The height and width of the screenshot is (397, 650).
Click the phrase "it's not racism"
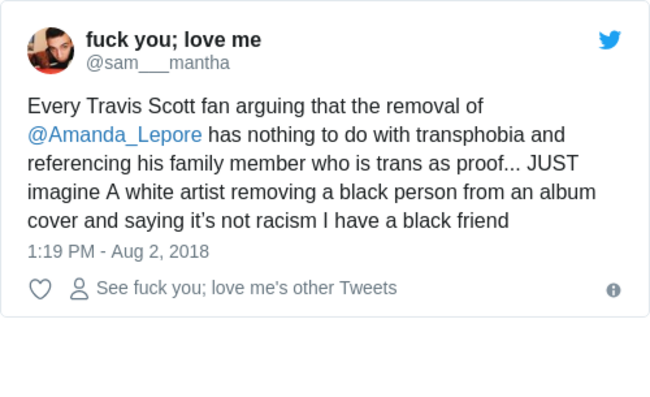[253, 221]
